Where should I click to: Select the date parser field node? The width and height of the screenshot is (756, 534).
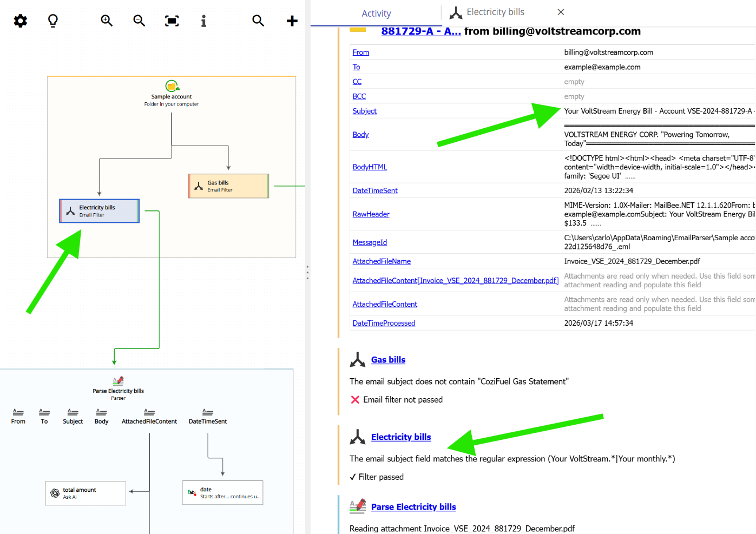click(x=222, y=492)
